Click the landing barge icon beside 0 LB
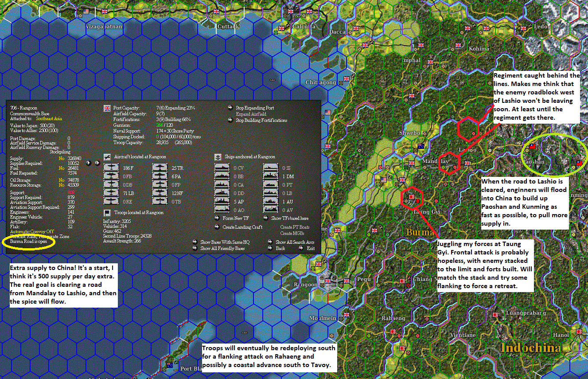The height and width of the screenshot is (379, 588). coord(271,193)
